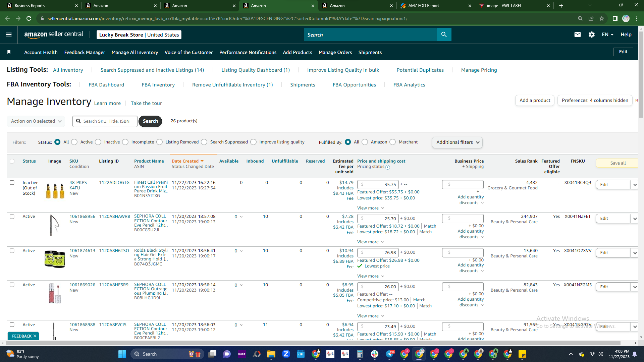Viewport: 644px width, 362px height.
Task: Open the FBA Dashboard link
Action: tap(106, 85)
